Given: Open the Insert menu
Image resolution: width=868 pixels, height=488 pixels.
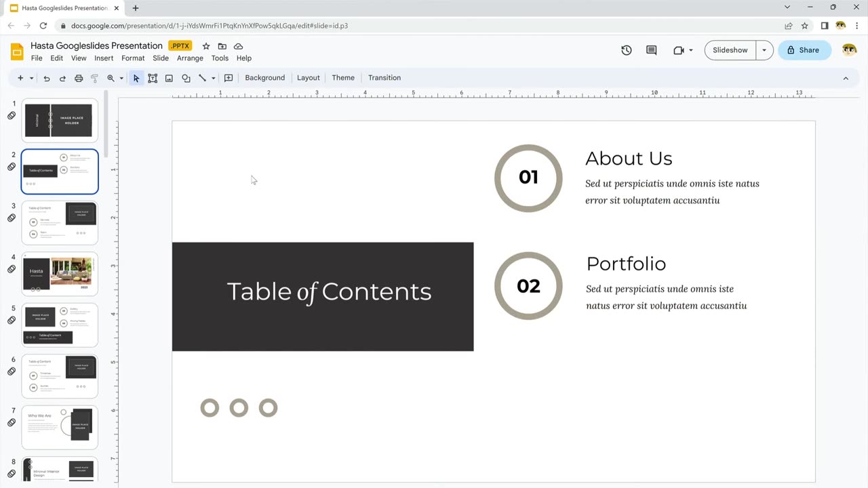Looking at the screenshot, I should click(104, 58).
